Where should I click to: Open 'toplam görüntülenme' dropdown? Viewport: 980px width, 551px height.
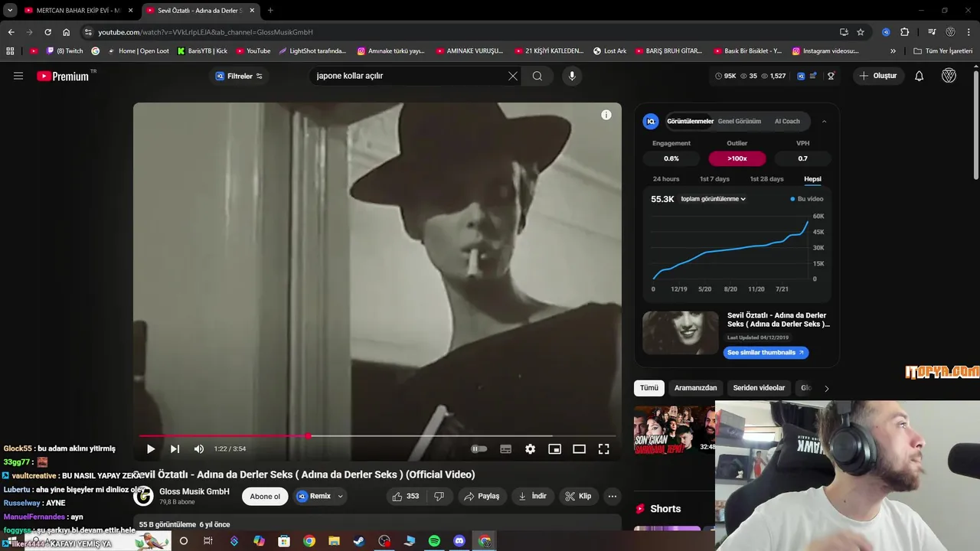(713, 199)
